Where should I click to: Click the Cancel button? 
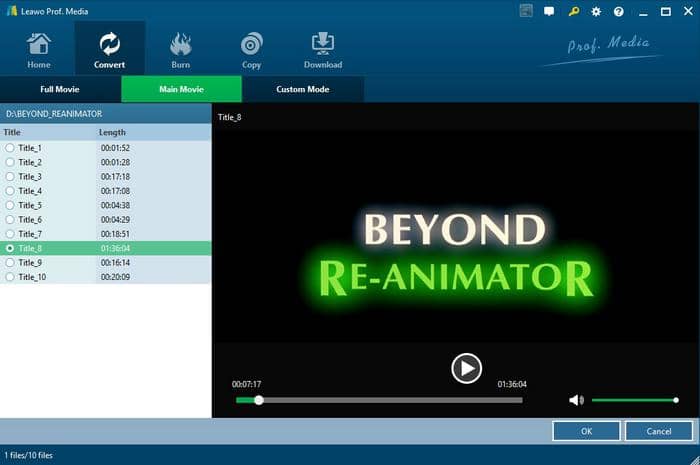click(x=658, y=431)
